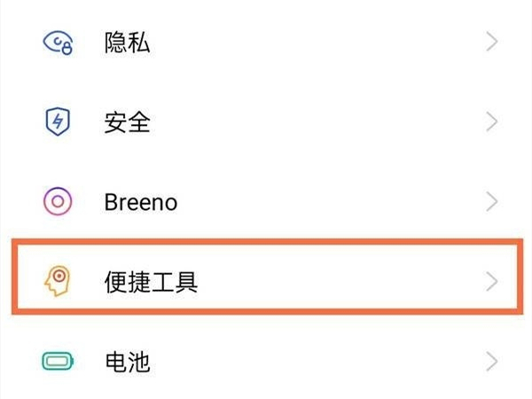Open 便捷工具 by its text label

150,282
